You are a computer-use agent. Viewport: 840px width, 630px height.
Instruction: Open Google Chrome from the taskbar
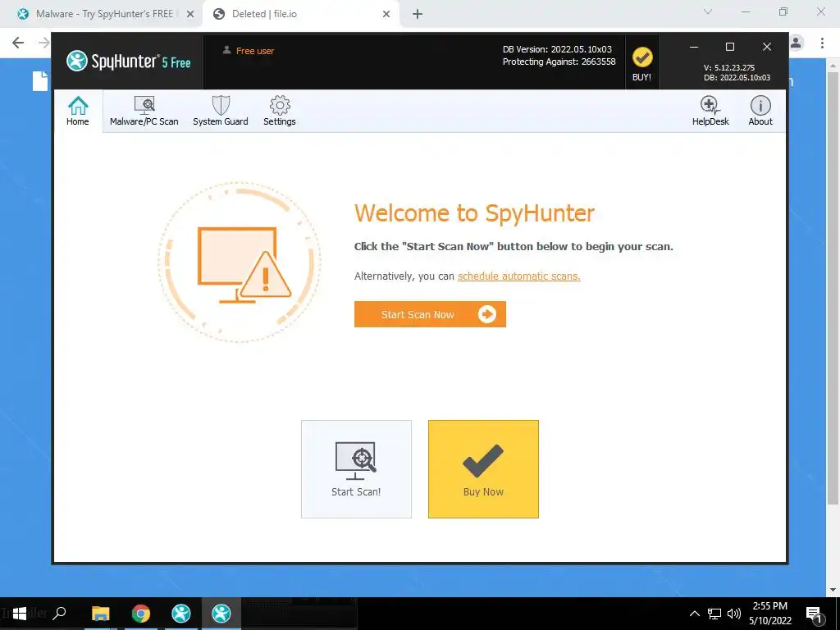(140, 614)
